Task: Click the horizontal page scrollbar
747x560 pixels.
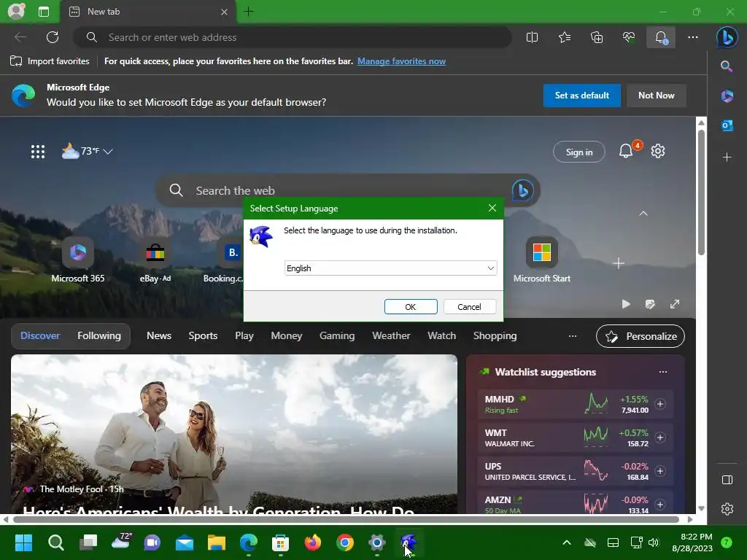Action: [x=347, y=519]
